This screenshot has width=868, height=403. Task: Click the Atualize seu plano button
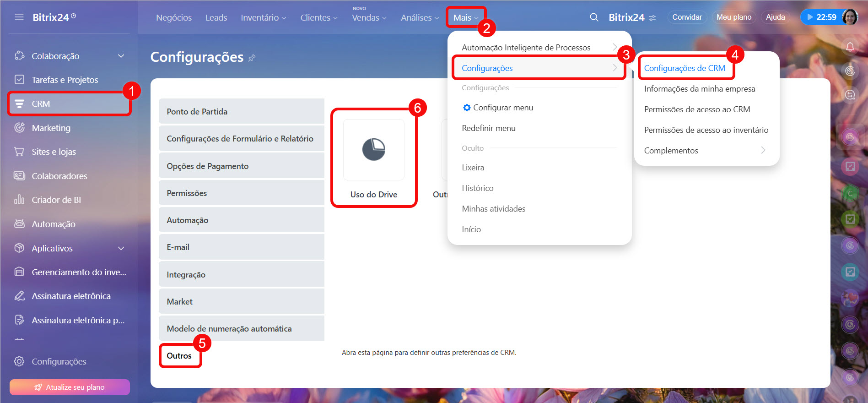(70, 387)
